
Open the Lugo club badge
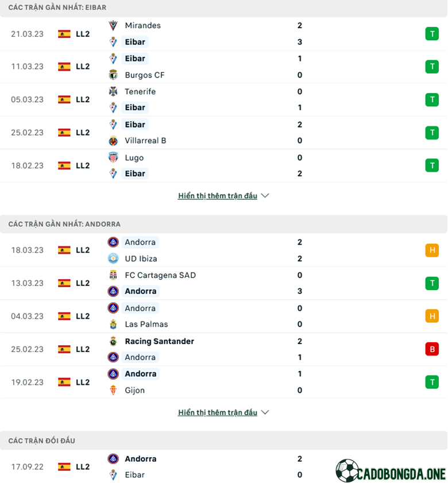113,157
